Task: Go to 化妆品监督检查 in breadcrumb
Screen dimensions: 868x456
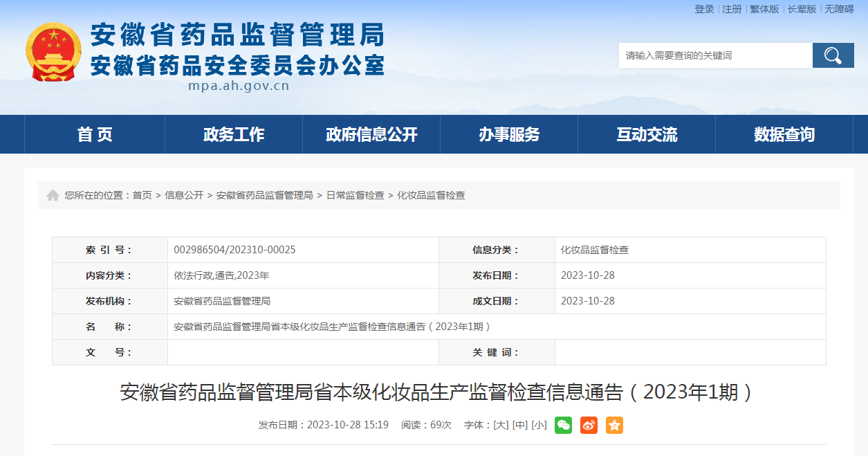Action: click(x=431, y=195)
